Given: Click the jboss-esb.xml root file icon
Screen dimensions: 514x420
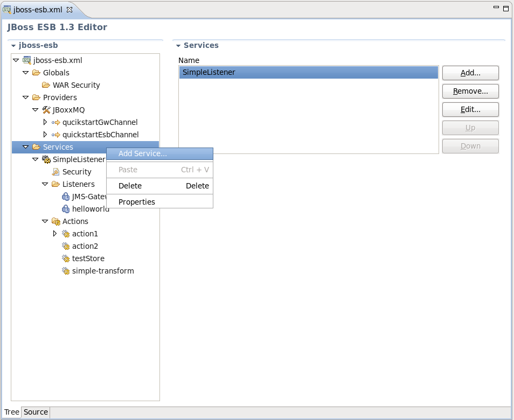Looking at the screenshot, I should coord(27,60).
